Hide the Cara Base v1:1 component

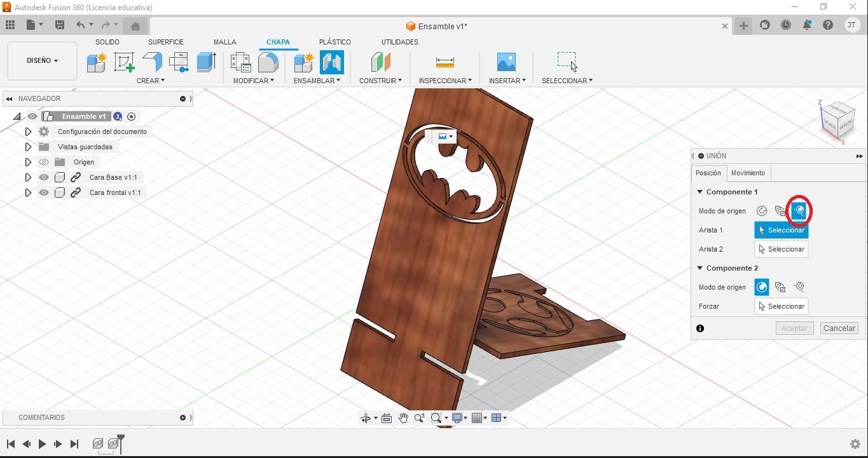(43, 177)
